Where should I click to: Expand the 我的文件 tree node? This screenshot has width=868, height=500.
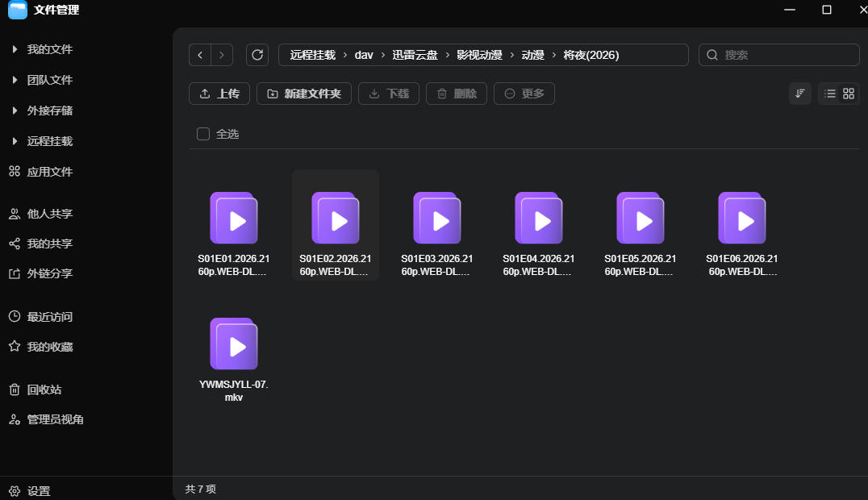15,49
